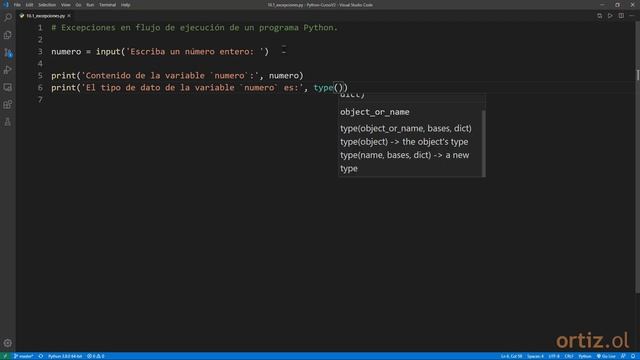Viewport: 640px width, 360px height.
Task: Change file encoding UTF-8
Action: 554,356
